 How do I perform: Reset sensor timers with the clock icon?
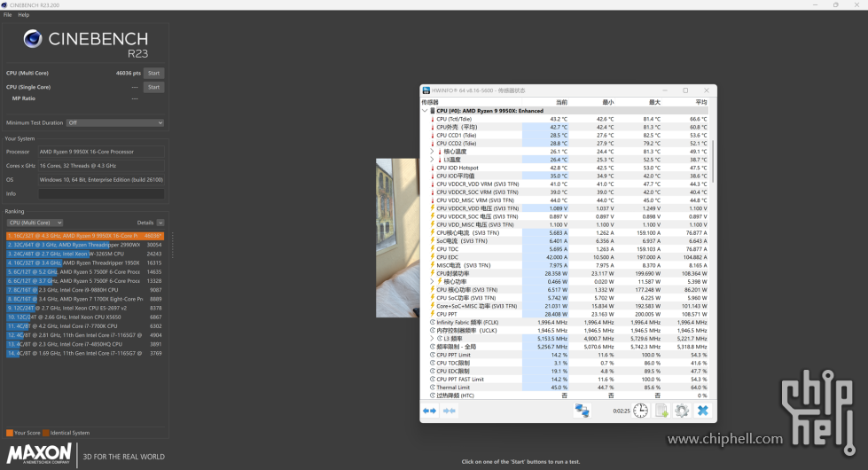640,411
